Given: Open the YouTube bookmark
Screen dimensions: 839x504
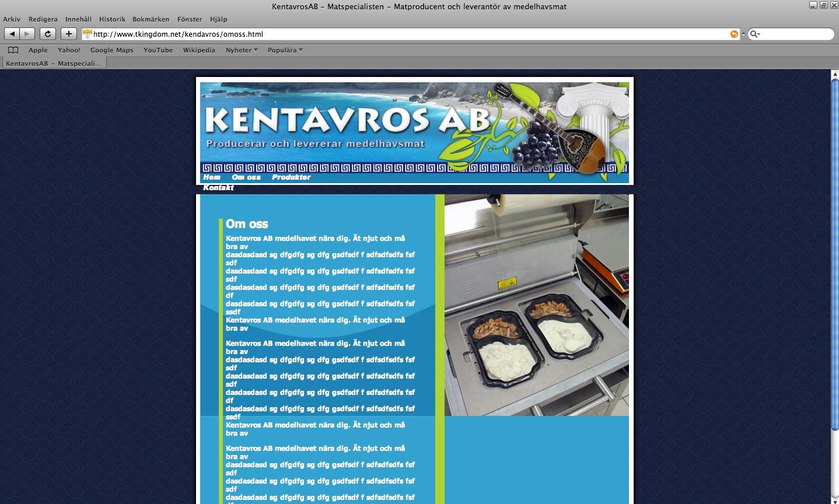Looking at the screenshot, I should 158,50.
